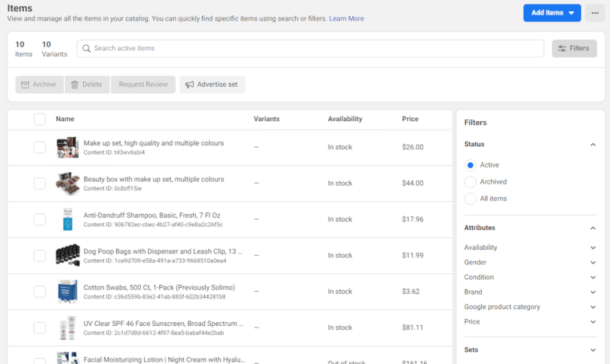This screenshot has height=364, width=610.
Task: Click the $17.96 price cell
Action: 413,219
